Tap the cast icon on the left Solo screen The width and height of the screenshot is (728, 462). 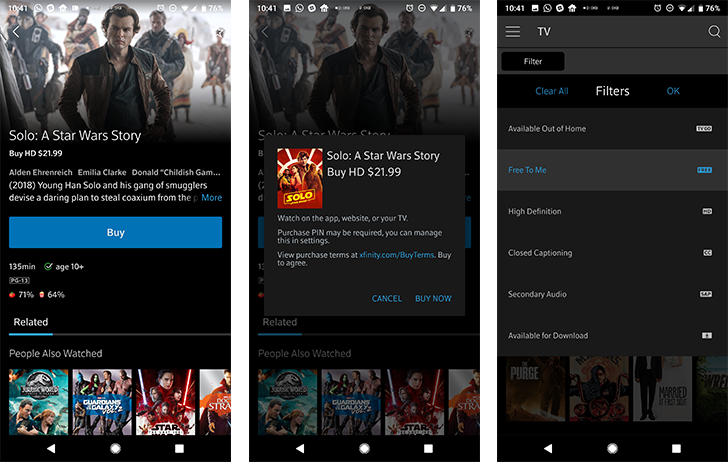pos(220,32)
